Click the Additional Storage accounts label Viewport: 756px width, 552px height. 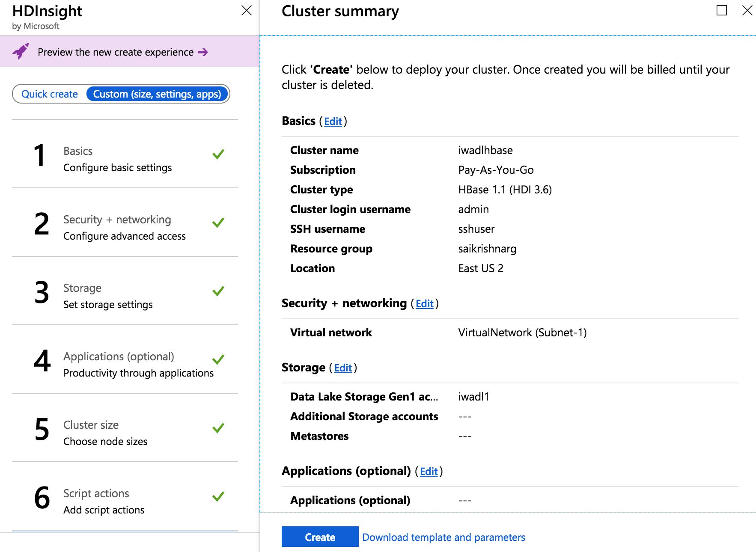364,416
